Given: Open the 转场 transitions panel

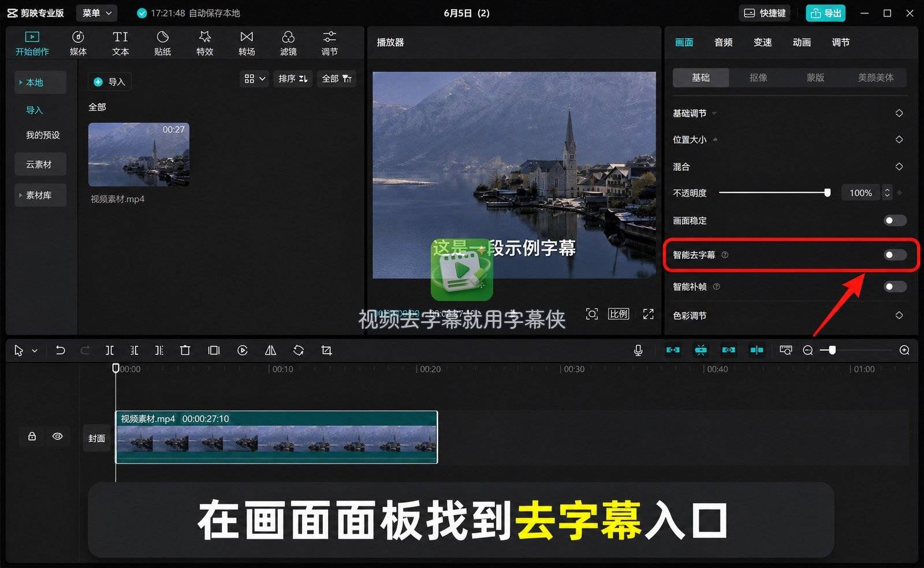Looking at the screenshot, I should 247,43.
